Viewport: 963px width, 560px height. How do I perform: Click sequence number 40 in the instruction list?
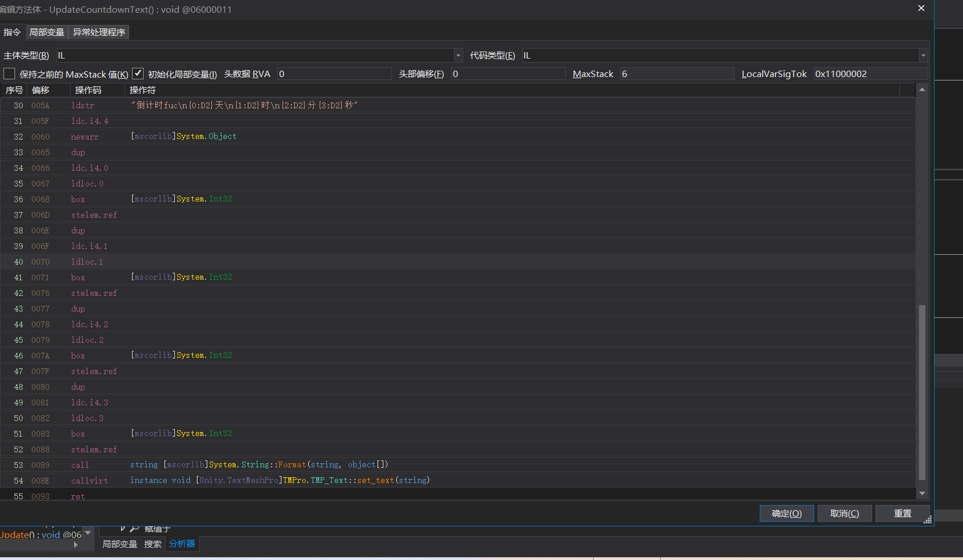pos(19,262)
